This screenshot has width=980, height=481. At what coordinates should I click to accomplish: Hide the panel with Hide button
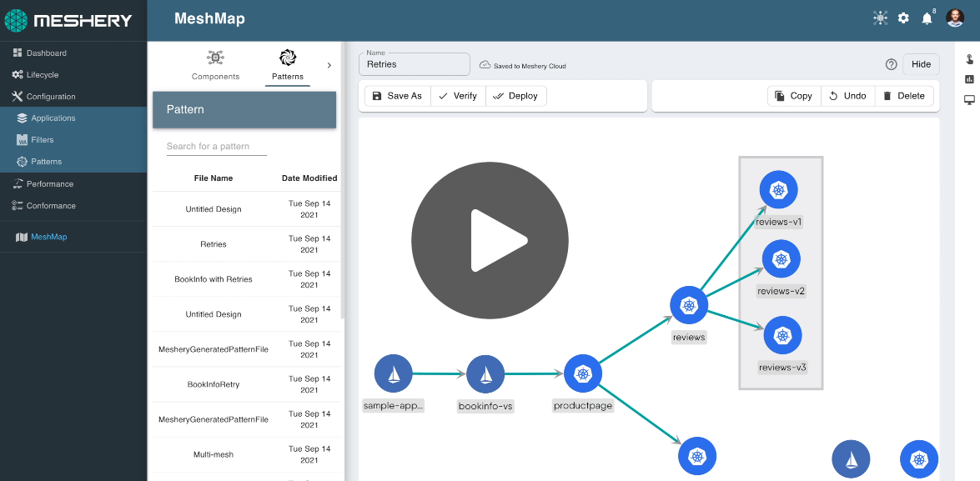coord(921,64)
